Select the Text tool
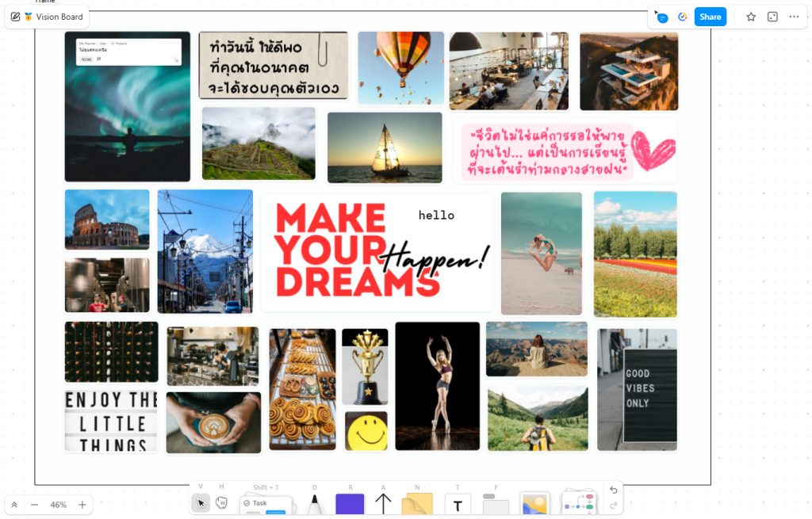 458,505
